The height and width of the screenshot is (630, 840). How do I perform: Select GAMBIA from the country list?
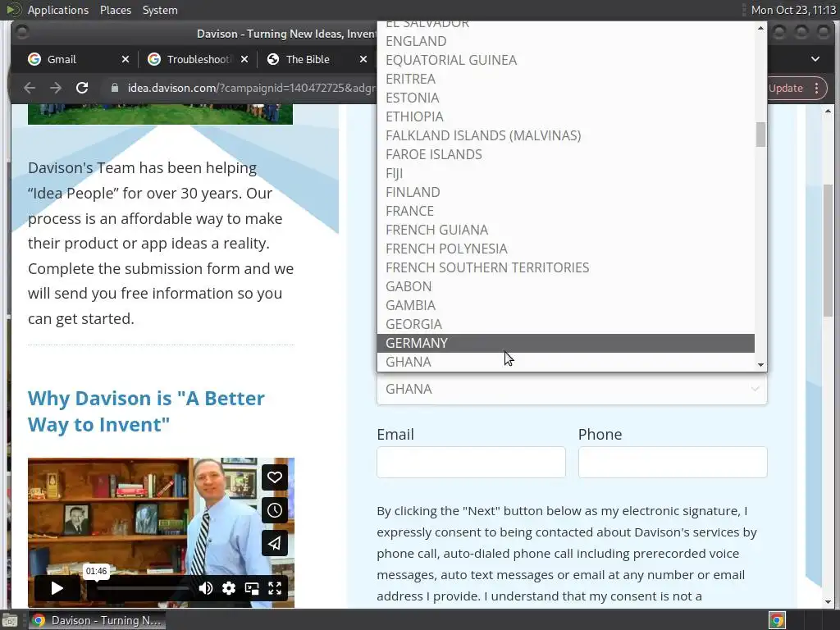[566, 305]
